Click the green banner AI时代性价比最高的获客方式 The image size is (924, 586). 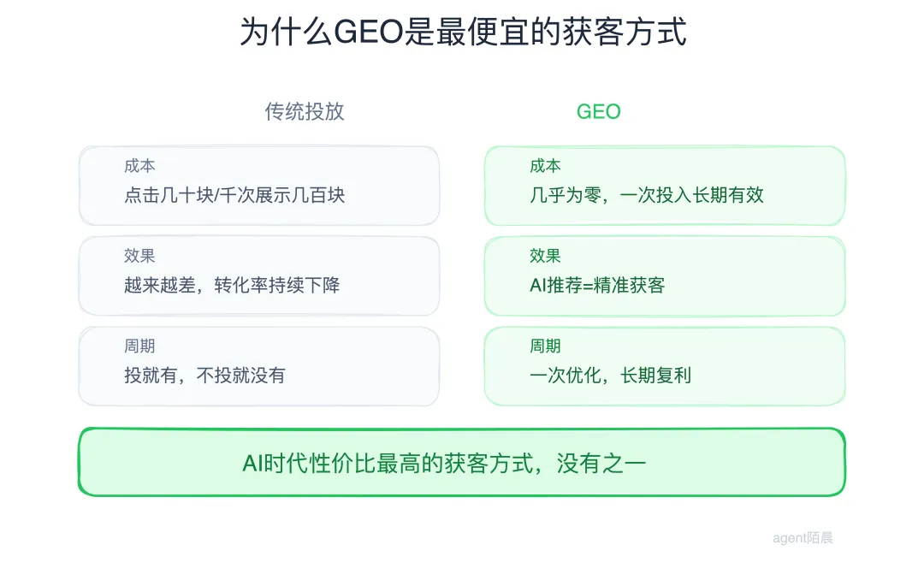click(462, 462)
